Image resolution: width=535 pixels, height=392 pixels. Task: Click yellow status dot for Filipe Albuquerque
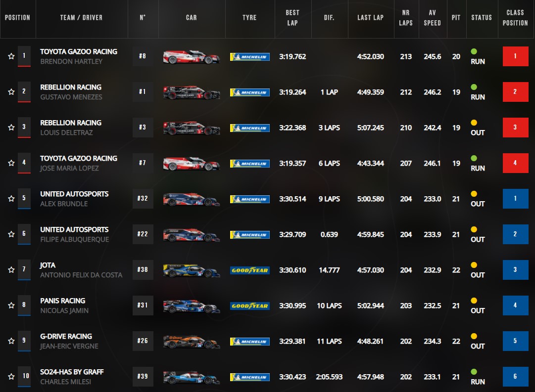(474, 229)
